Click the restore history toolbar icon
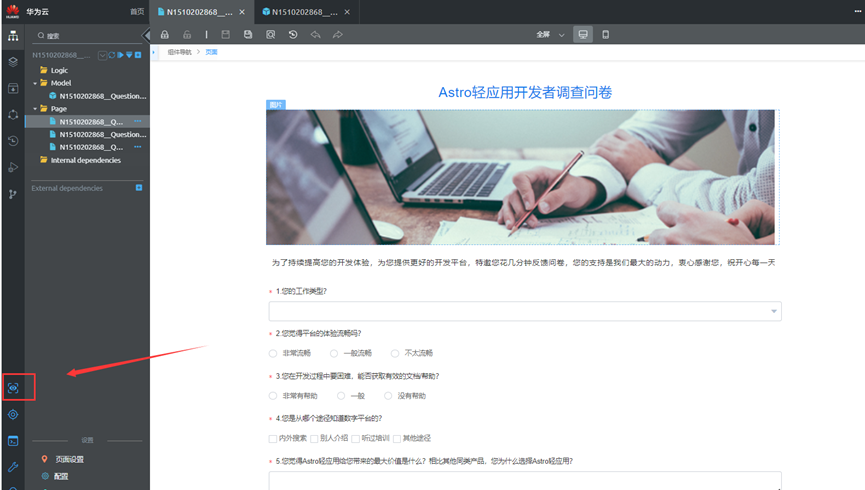865x490 pixels. [x=293, y=34]
